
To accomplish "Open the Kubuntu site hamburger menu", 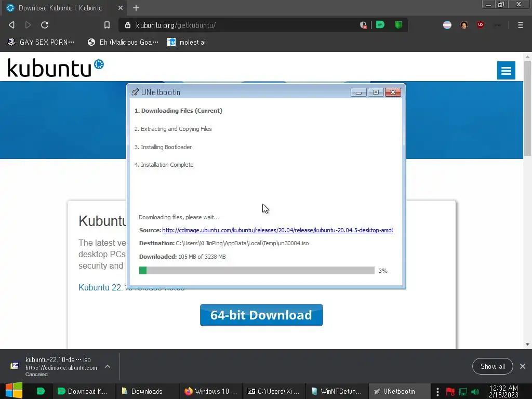I will 506,70.
